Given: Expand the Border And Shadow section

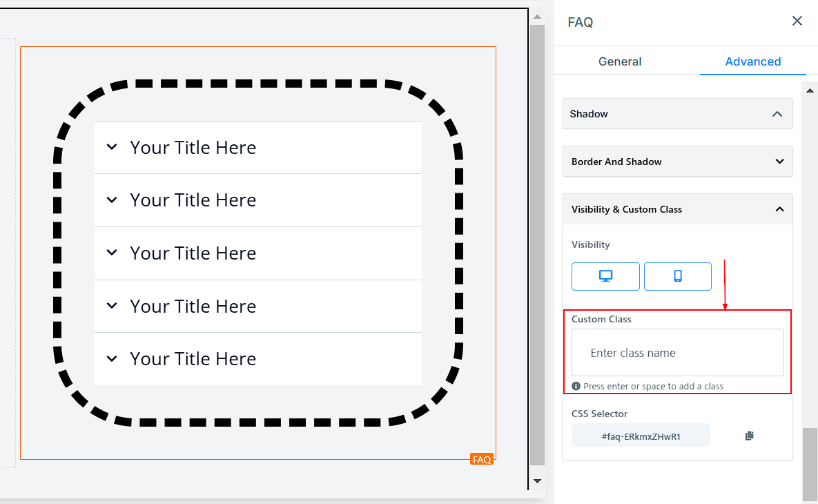Looking at the screenshot, I should 779,162.
